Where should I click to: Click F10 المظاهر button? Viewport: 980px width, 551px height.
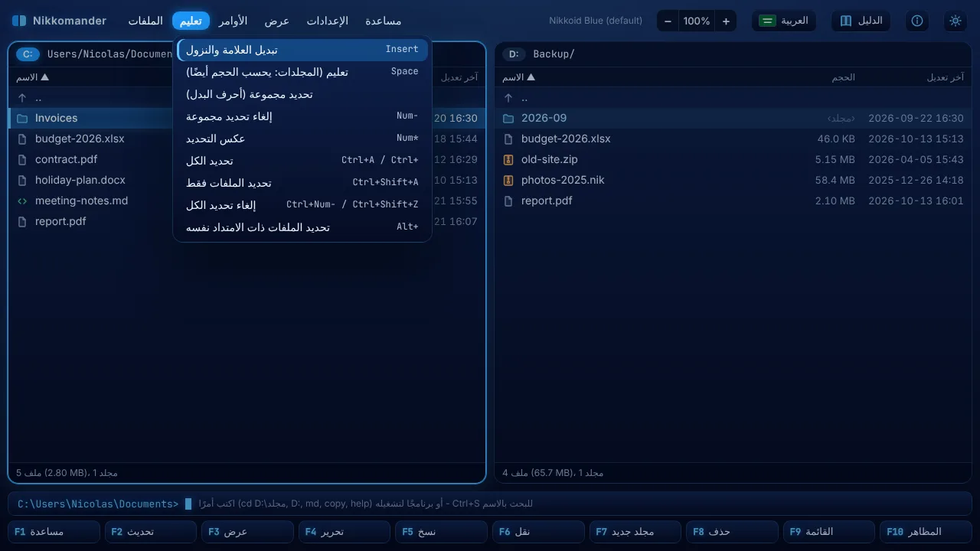click(926, 532)
